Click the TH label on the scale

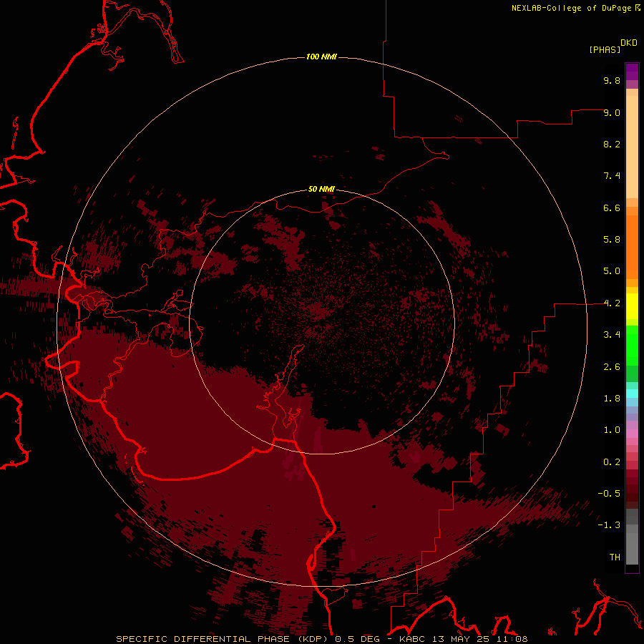point(615,557)
